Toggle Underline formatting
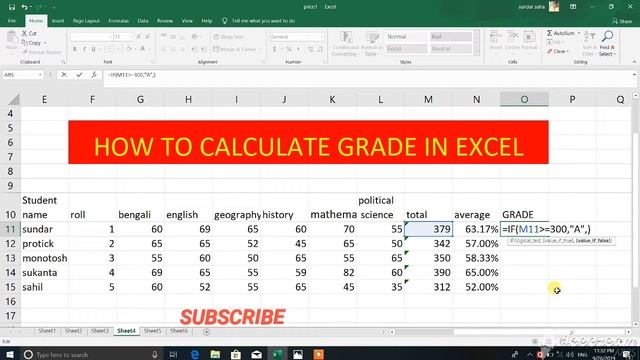This screenshot has height=360, width=640. [93, 49]
